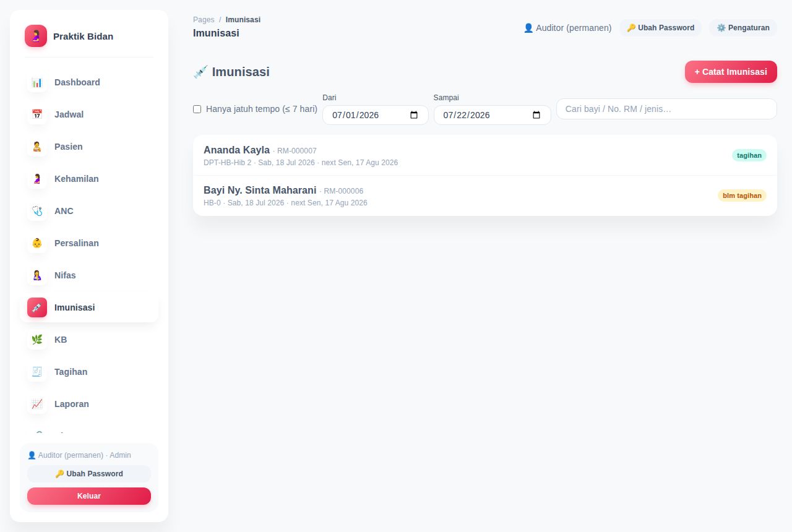
Task: Open the Persalinan baby icon
Action: [37, 243]
